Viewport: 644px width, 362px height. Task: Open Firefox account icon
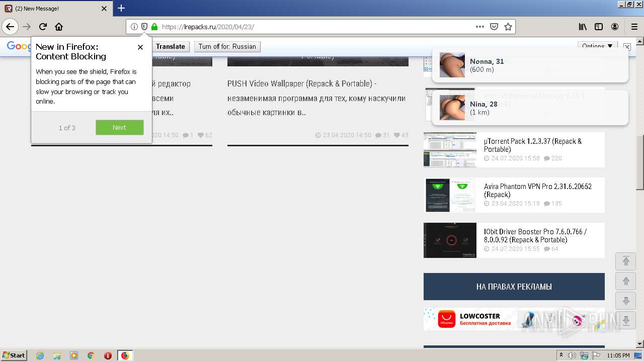[x=615, y=27]
